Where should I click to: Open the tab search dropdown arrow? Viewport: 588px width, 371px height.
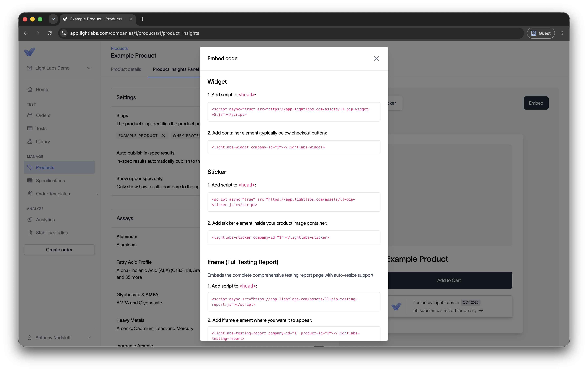point(53,19)
